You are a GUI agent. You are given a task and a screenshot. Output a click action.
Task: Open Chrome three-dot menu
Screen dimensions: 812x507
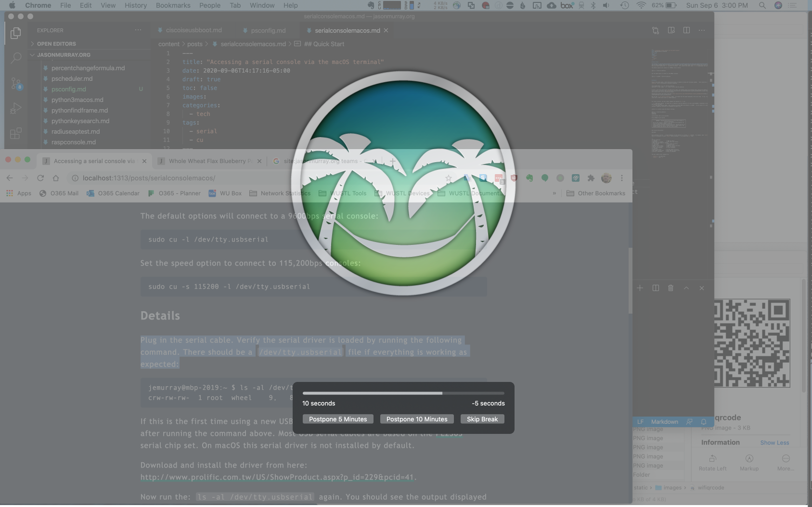(x=622, y=178)
